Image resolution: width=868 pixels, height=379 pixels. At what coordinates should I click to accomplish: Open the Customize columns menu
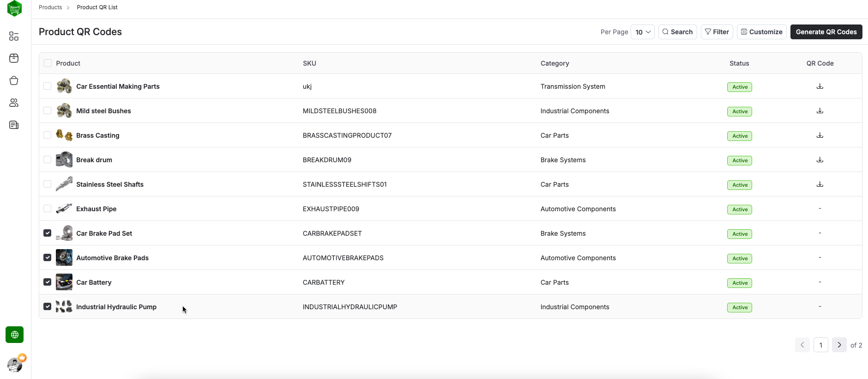(x=761, y=32)
